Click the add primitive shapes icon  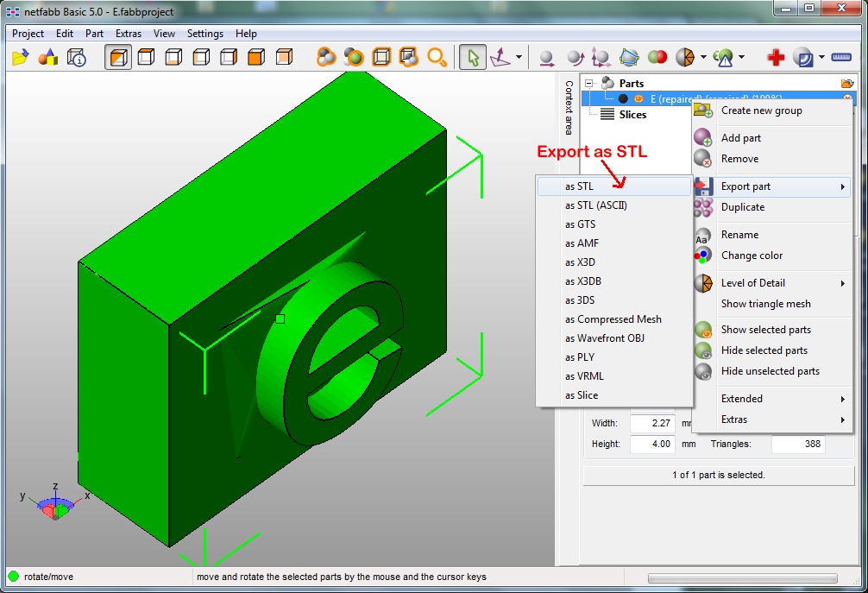pos(48,57)
